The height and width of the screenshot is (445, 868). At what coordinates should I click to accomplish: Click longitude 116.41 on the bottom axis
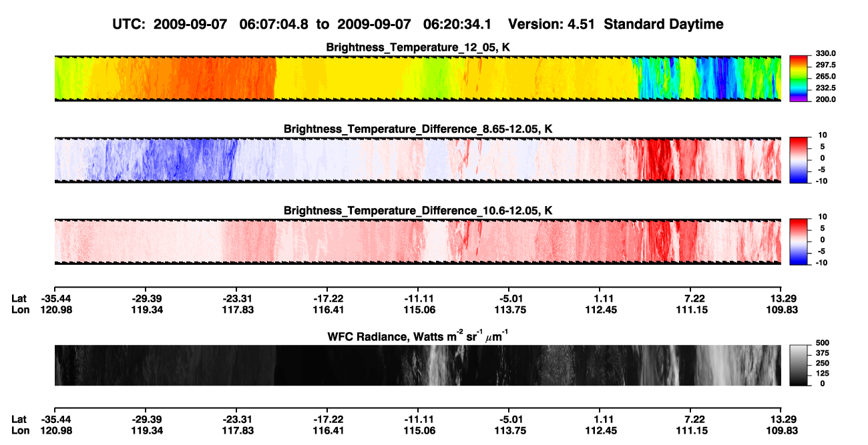(x=327, y=431)
